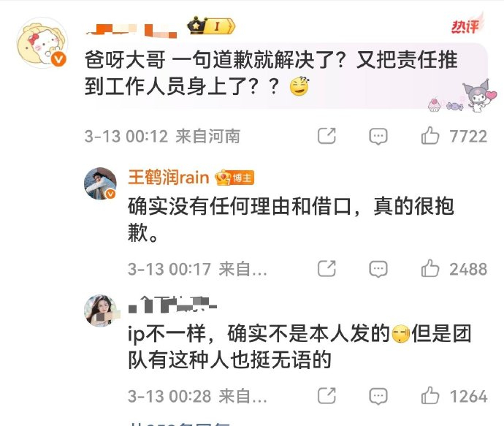Share the top comment posted 3-13 00:12
The width and height of the screenshot is (504, 426).
click(x=327, y=136)
